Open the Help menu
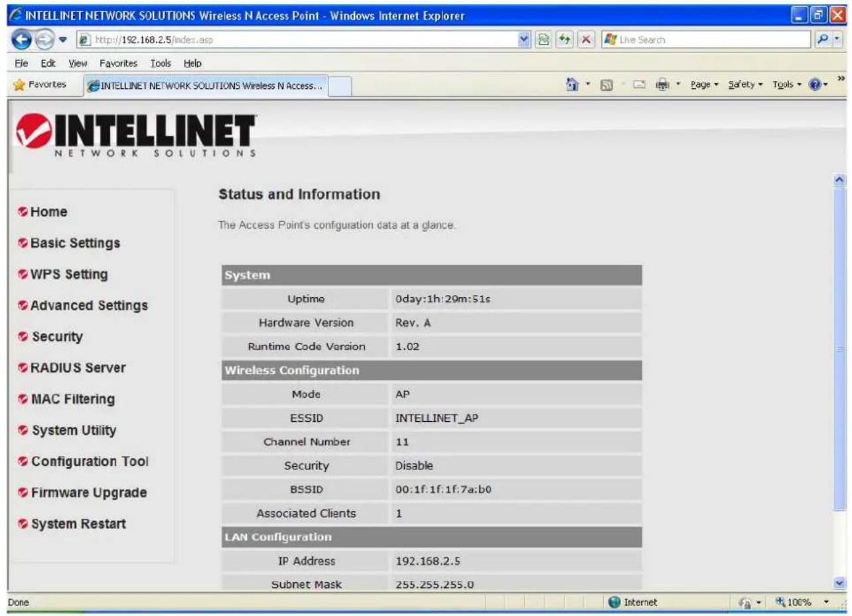Viewport: 852px width, 616px height. [x=192, y=63]
